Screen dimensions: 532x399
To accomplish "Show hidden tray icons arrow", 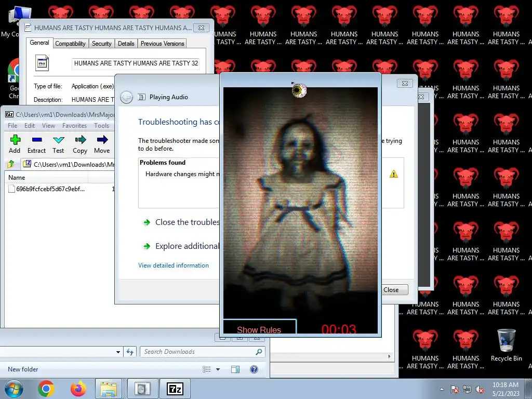I will (442, 390).
